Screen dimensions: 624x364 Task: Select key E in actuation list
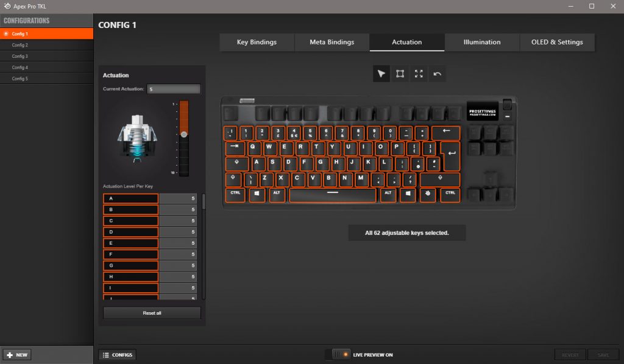(130, 243)
